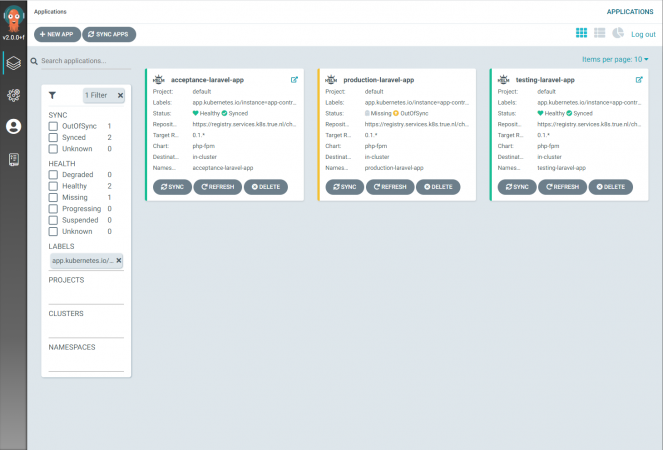The image size is (663, 450).
Task: Sync the testing-laravel-app
Action: coord(517,187)
